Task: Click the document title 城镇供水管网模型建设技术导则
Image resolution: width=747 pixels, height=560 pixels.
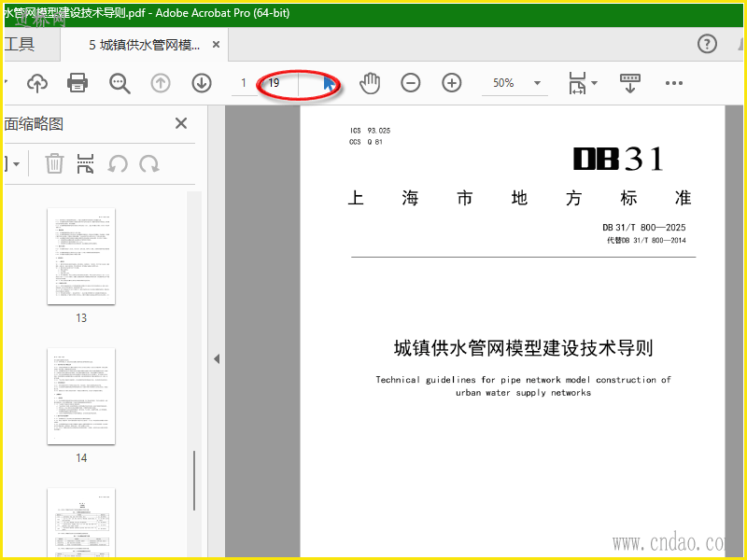Action: pos(523,348)
